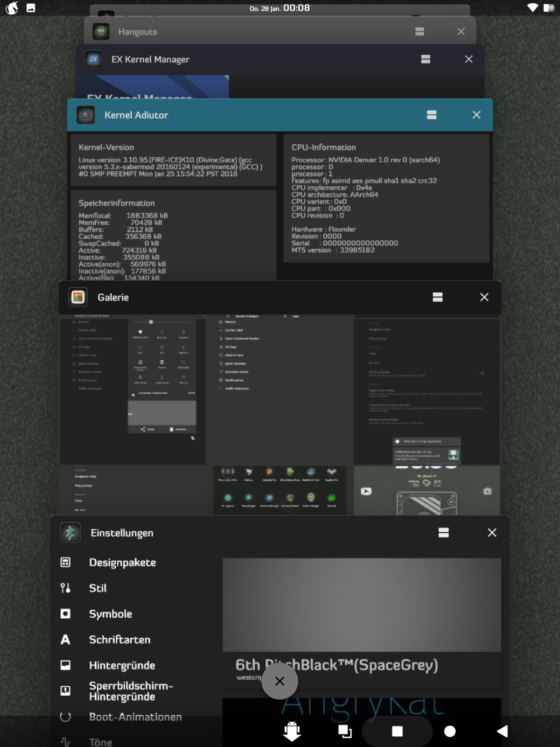Close the EX Kernel Manager card
Image resolution: width=560 pixels, height=747 pixels.
[x=469, y=59]
